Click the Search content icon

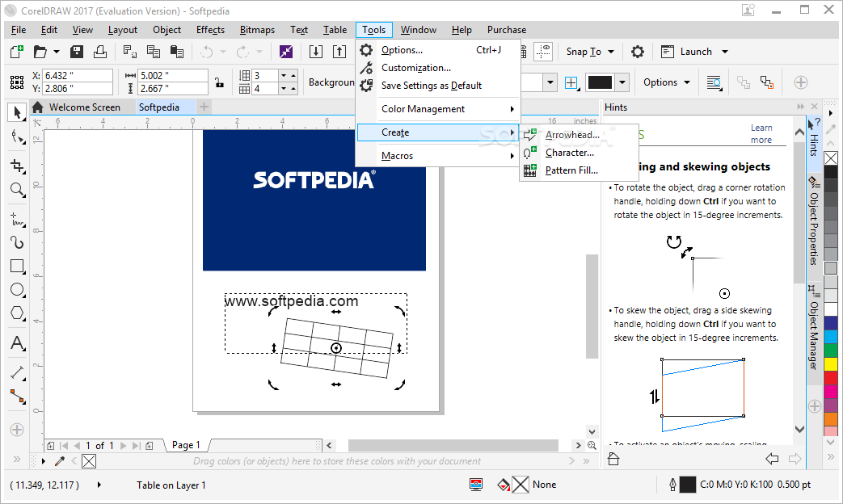(286, 52)
